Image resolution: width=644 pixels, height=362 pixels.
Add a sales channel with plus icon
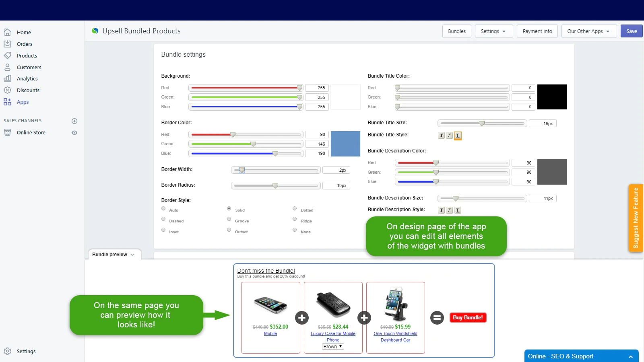point(74,121)
